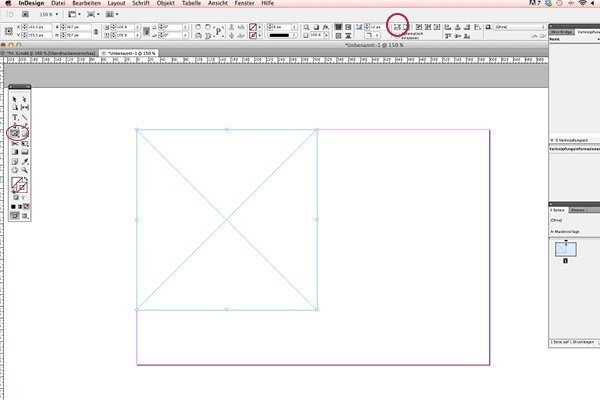This screenshot has height=400, width=600.
Task: Click the fx effects icon
Action: [x=326, y=27]
